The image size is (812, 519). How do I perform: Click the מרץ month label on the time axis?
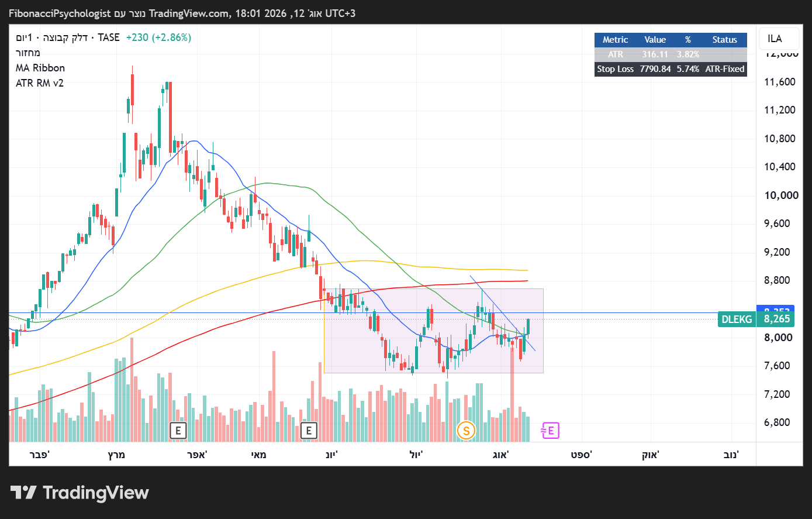click(x=116, y=455)
